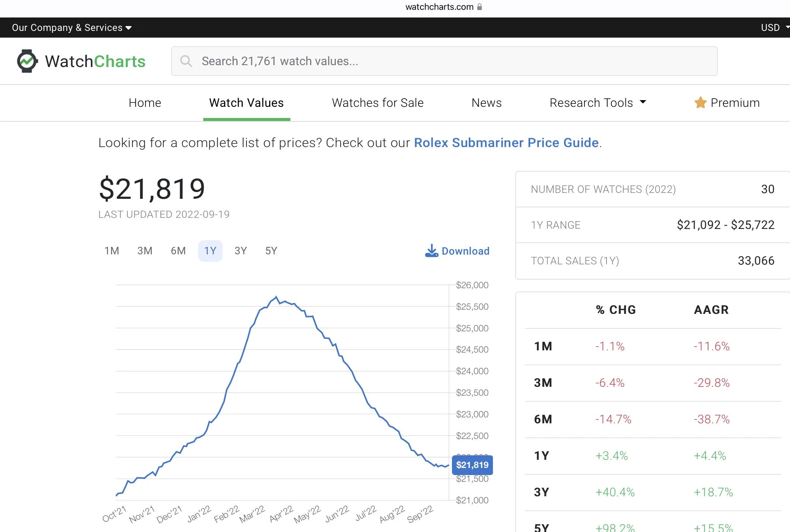Click the % CHG column header

click(616, 310)
